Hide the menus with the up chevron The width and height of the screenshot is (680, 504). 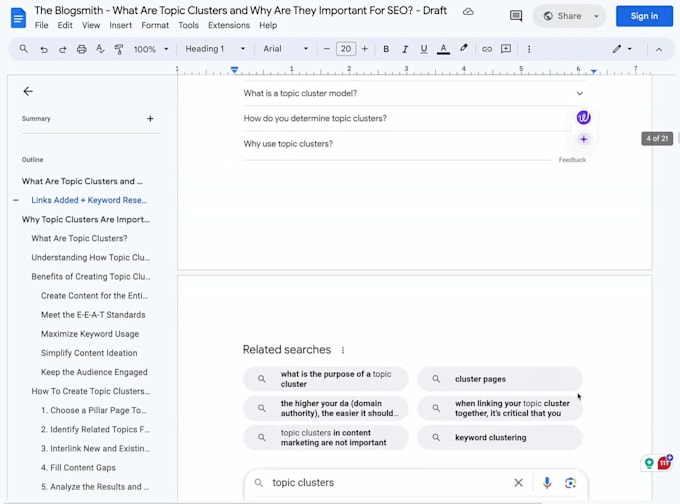659,49
